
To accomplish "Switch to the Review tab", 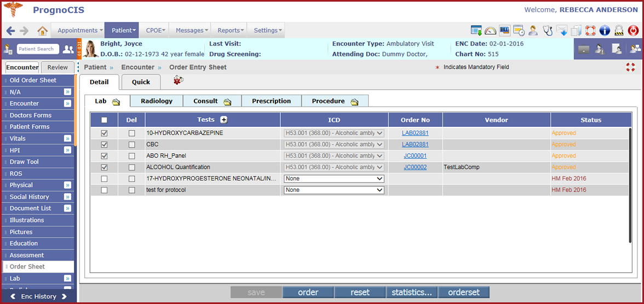I will (x=58, y=68).
